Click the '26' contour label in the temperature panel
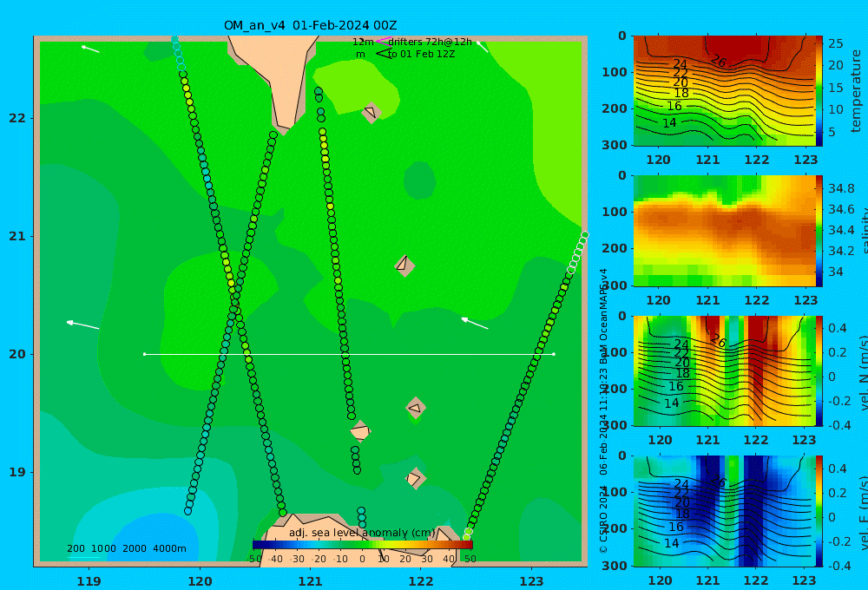The height and width of the screenshot is (590, 868). click(x=718, y=61)
